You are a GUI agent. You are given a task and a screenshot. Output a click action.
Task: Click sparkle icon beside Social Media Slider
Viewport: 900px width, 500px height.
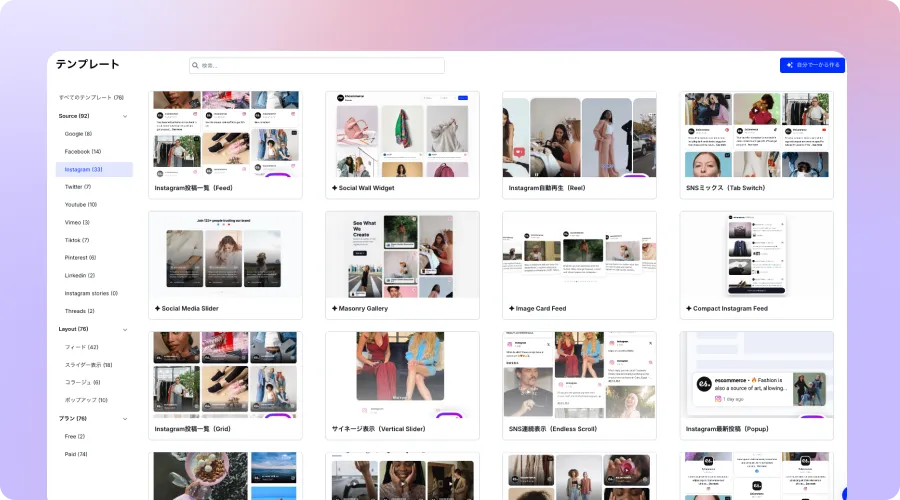tap(158, 308)
